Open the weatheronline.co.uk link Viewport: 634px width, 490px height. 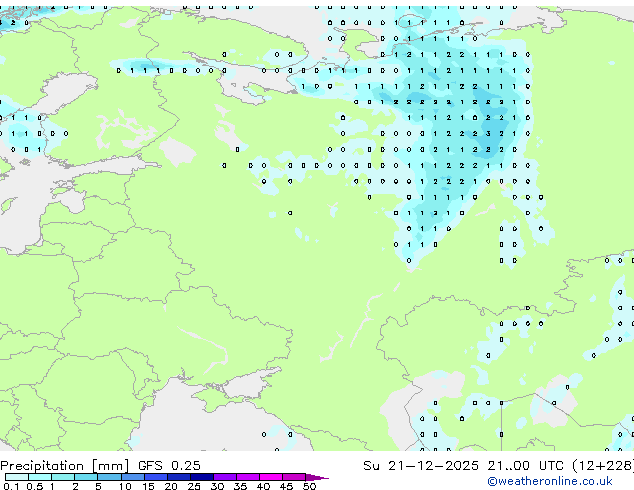pos(550,481)
